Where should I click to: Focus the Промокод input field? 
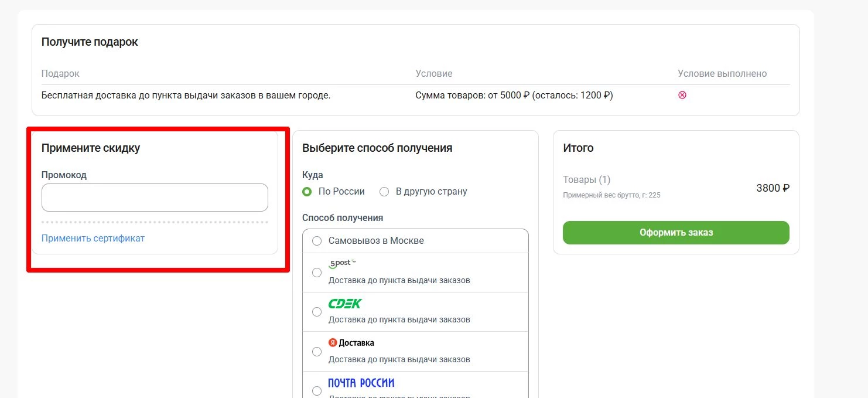pyautogui.click(x=155, y=198)
